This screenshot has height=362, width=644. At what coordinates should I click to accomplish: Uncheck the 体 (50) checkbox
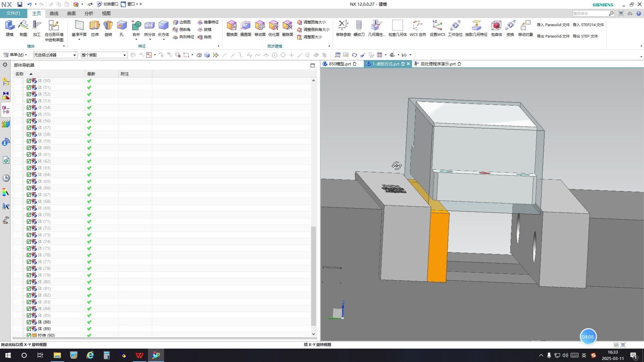[x=29, y=81]
